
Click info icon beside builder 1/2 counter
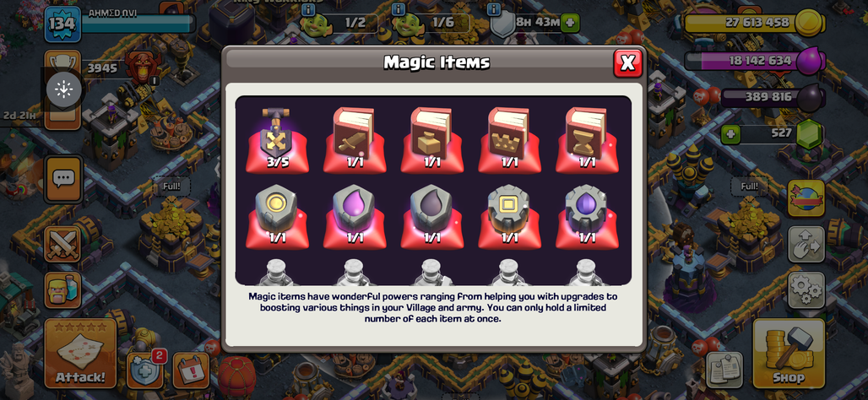click(308, 10)
